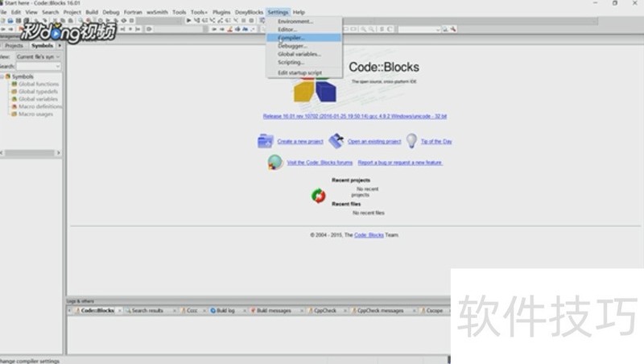Click the icon beside Open an existing project
Viewport: 644px width, 364px height.
point(336,141)
